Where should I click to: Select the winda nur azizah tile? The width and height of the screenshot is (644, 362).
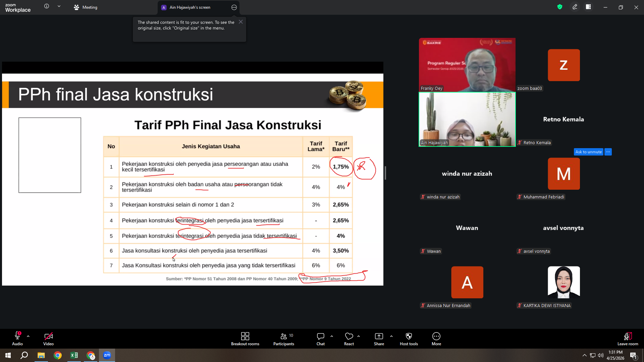tap(467, 174)
